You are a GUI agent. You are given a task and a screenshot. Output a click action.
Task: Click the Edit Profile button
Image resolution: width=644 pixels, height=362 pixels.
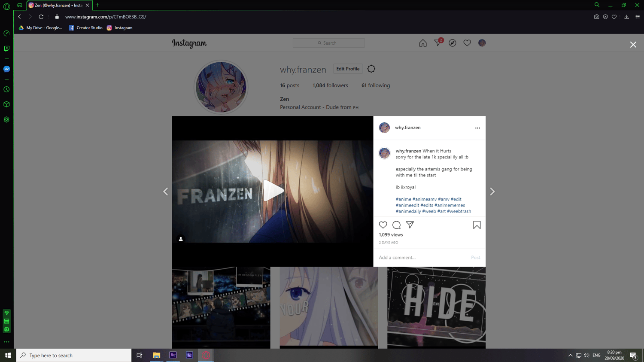(x=348, y=69)
